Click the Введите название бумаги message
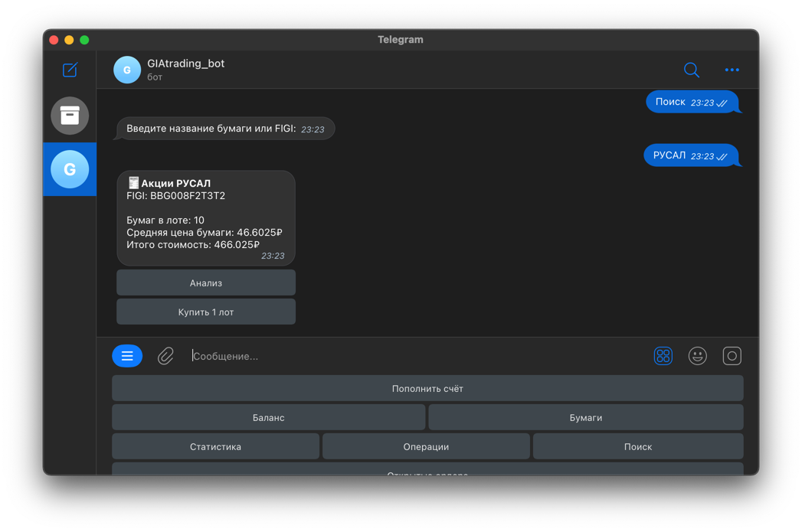This screenshot has height=532, width=802. point(225,129)
